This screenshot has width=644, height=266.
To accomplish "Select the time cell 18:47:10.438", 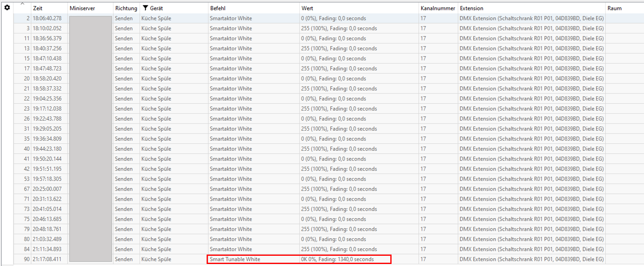I will coord(47,58).
